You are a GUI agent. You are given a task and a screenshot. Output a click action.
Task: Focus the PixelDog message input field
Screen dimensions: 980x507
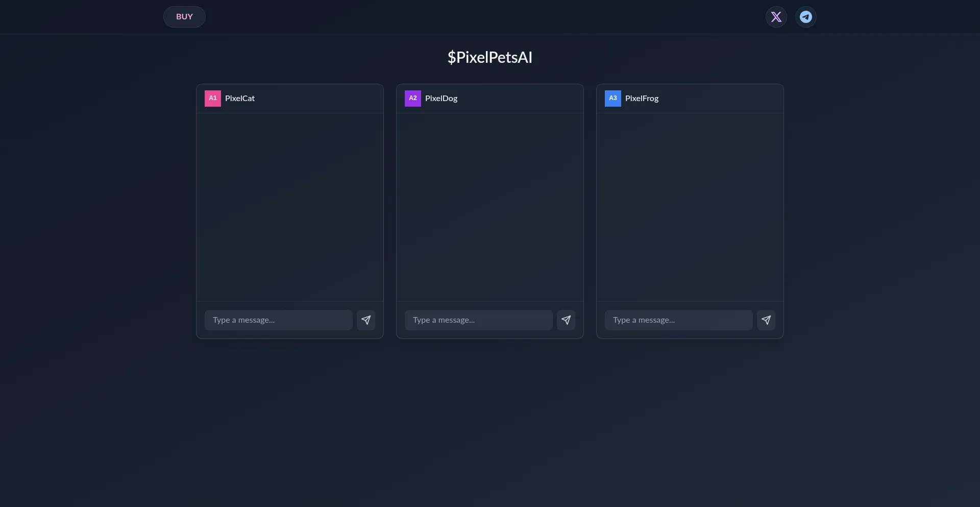pyautogui.click(x=479, y=320)
